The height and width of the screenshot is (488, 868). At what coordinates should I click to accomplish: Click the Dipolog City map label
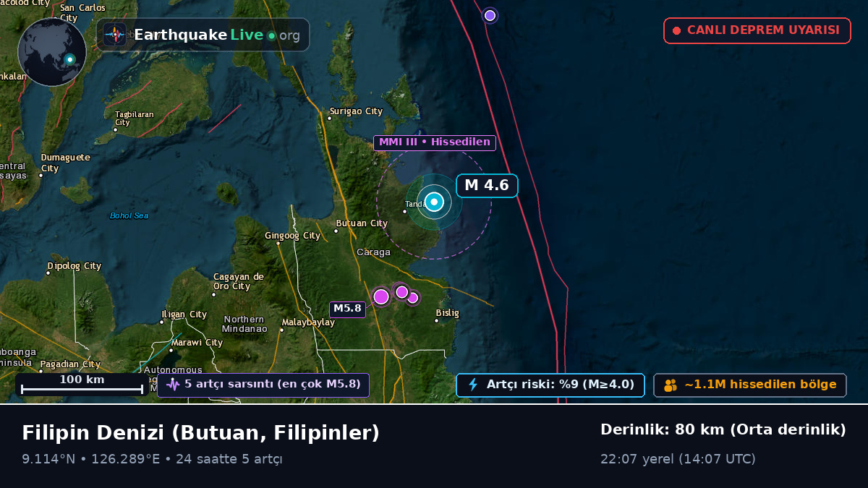[x=75, y=266]
